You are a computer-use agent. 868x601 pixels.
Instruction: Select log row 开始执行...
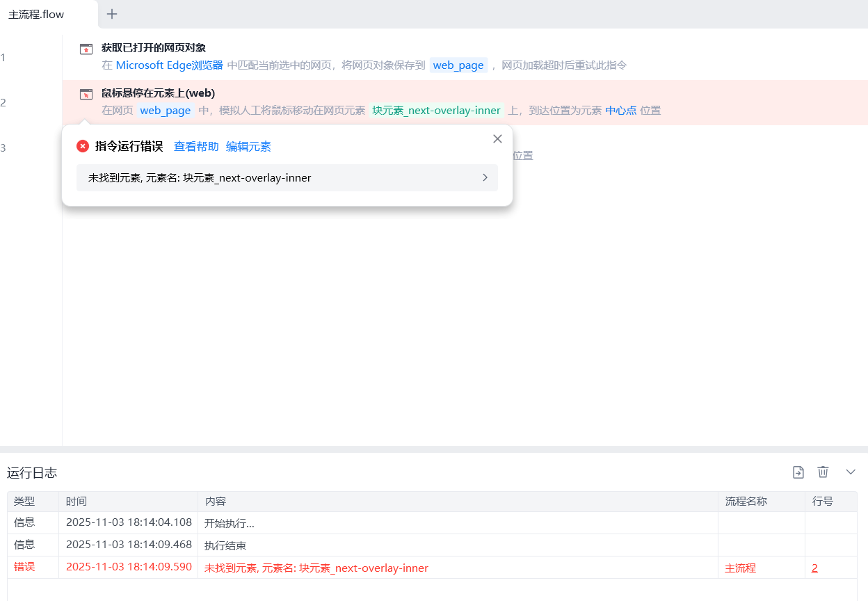pos(432,522)
